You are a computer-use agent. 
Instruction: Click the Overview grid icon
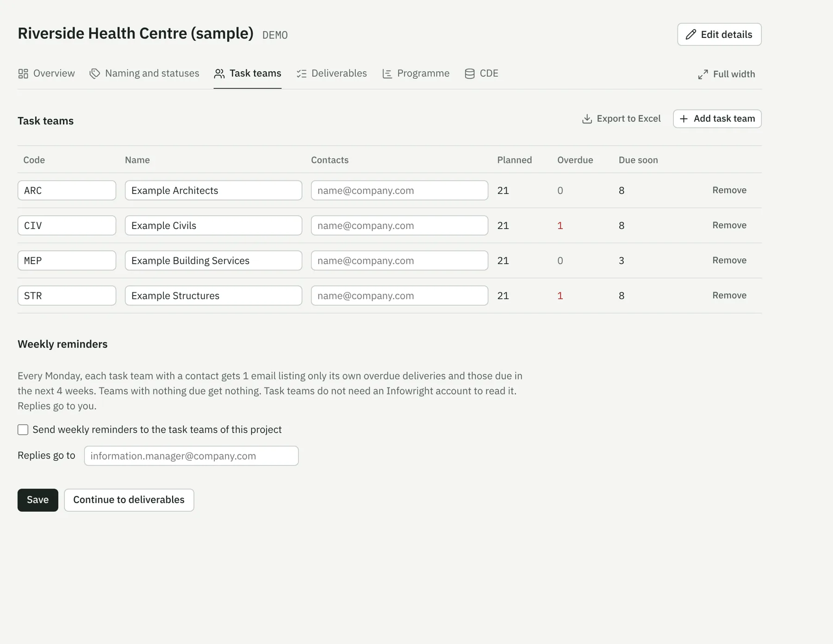pos(23,74)
